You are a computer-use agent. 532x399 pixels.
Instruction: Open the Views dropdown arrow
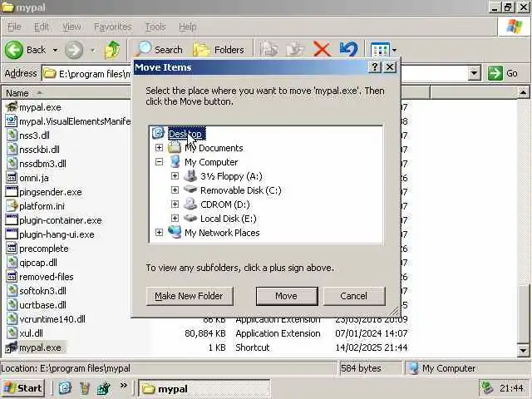[x=394, y=50]
